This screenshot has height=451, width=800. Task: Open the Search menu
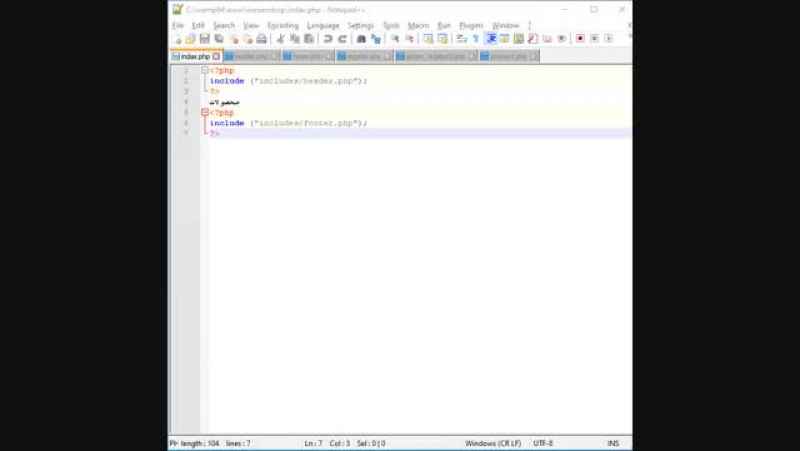(x=224, y=26)
